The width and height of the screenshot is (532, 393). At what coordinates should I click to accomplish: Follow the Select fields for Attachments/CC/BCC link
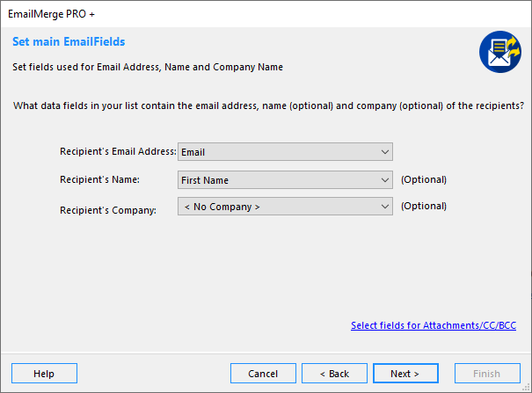[x=434, y=325]
